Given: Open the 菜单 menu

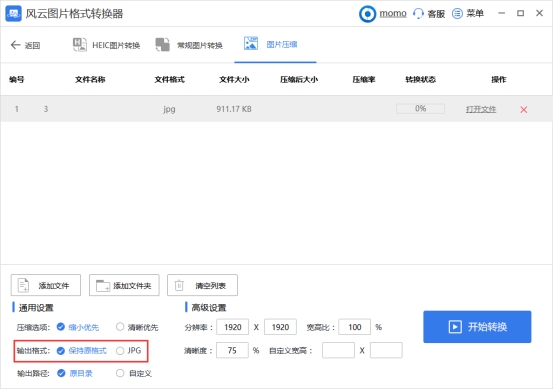Looking at the screenshot, I should pyautogui.click(x=468, y=13).
